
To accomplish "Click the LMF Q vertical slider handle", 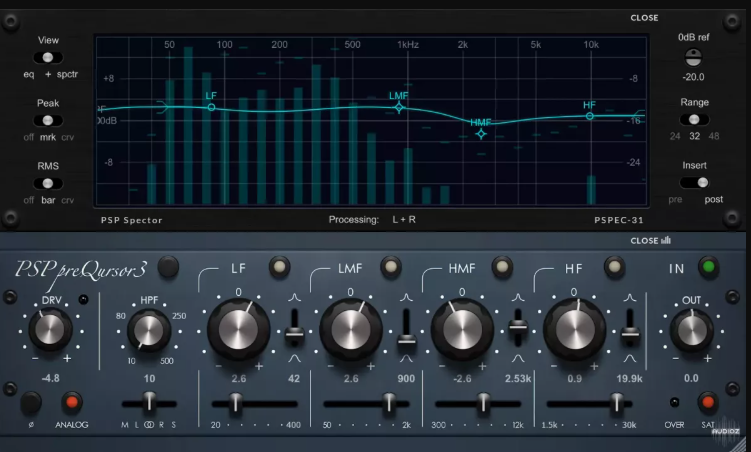I will tap(406, 340).
